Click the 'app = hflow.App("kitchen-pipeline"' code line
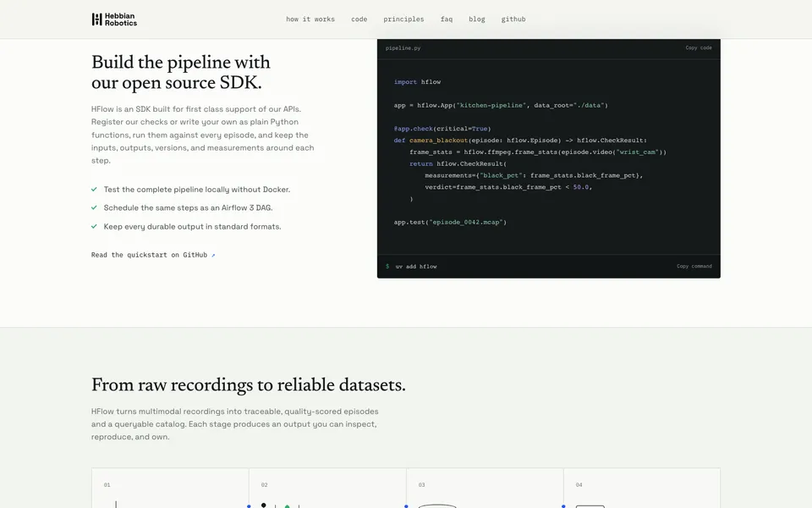The image size is (812, 508). click(501, 105)
